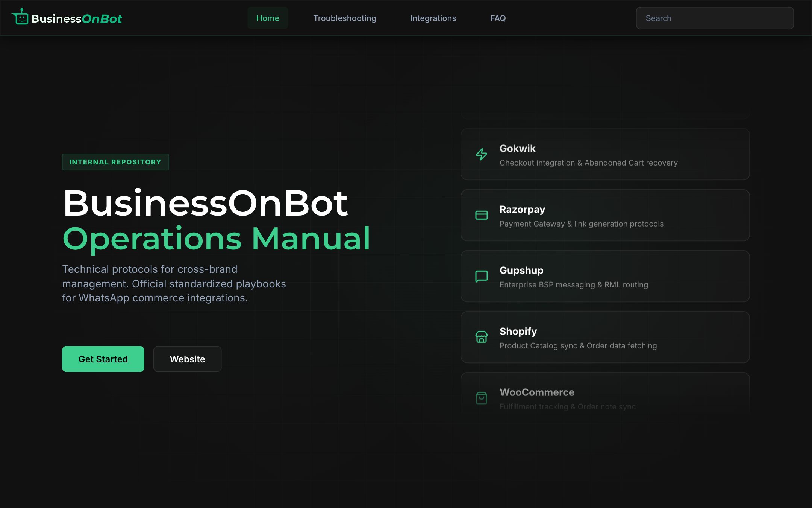The height and width of the screenshot is (508, 812).
Task: Click the Get Started button
Action: click(103, 359)
